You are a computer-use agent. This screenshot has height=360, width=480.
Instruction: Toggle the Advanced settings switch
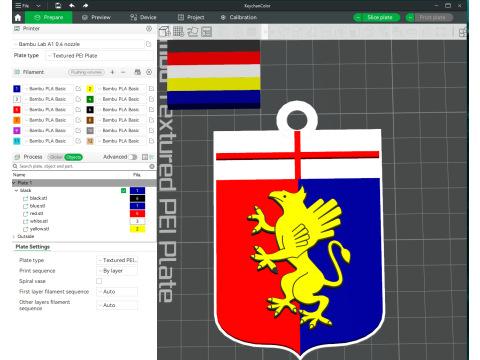[132, 157]
